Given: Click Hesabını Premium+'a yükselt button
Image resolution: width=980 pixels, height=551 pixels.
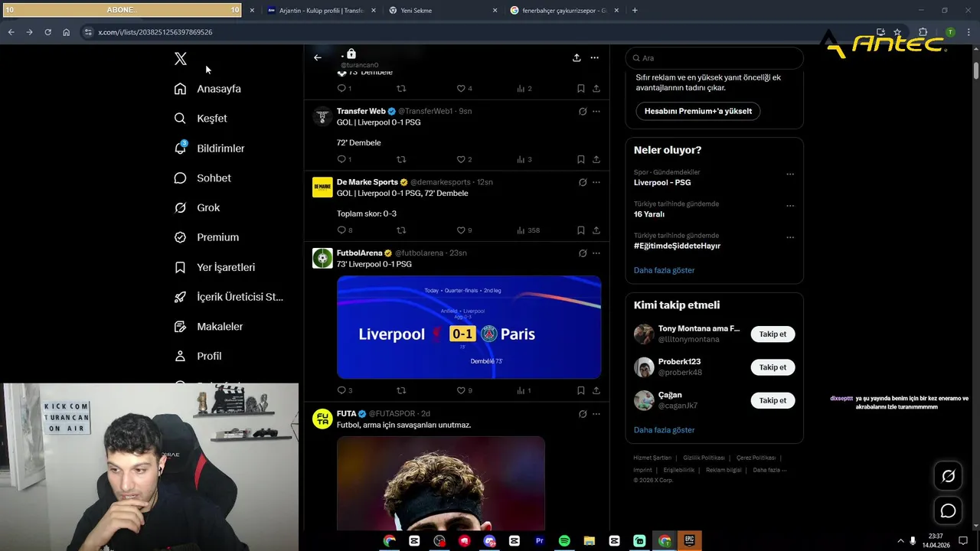Looking at the screenshot, I should (698, 111).
